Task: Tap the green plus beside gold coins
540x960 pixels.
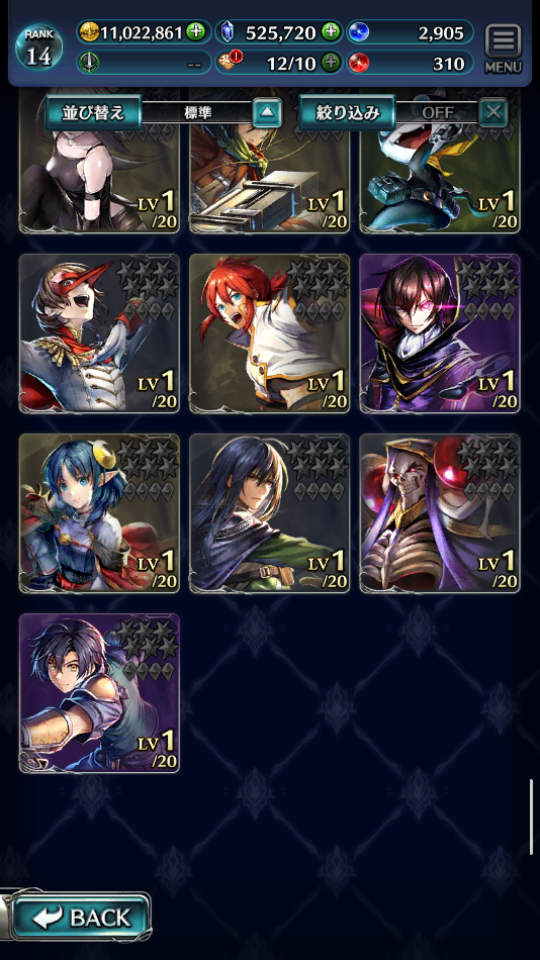Action: pos(196,32)
